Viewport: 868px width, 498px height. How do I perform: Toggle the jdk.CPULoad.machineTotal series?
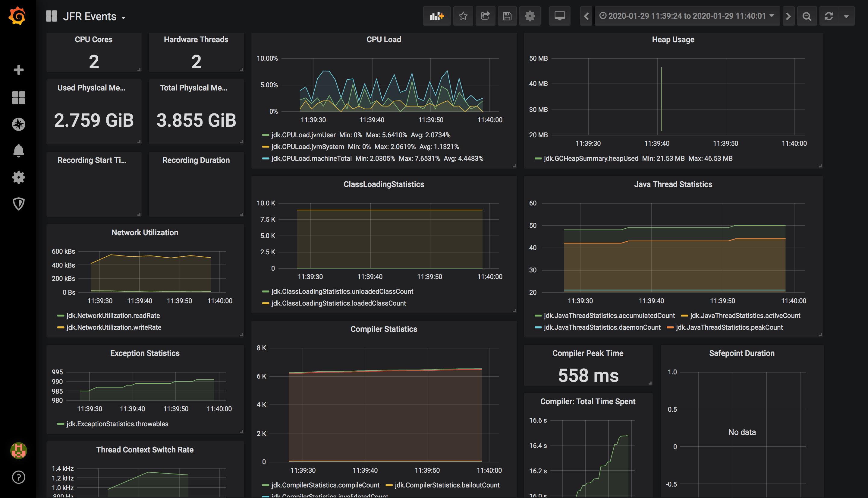point(311,158)
